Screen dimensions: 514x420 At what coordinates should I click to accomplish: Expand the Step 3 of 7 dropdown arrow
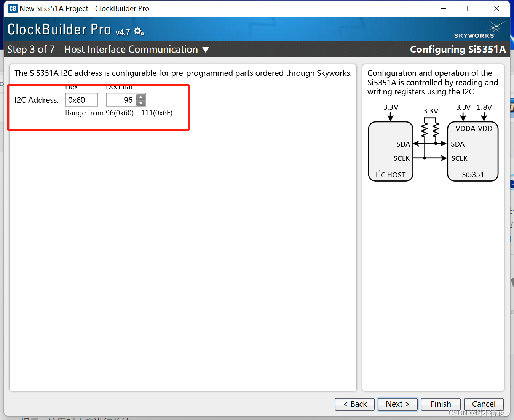click(x=206, y=50)
